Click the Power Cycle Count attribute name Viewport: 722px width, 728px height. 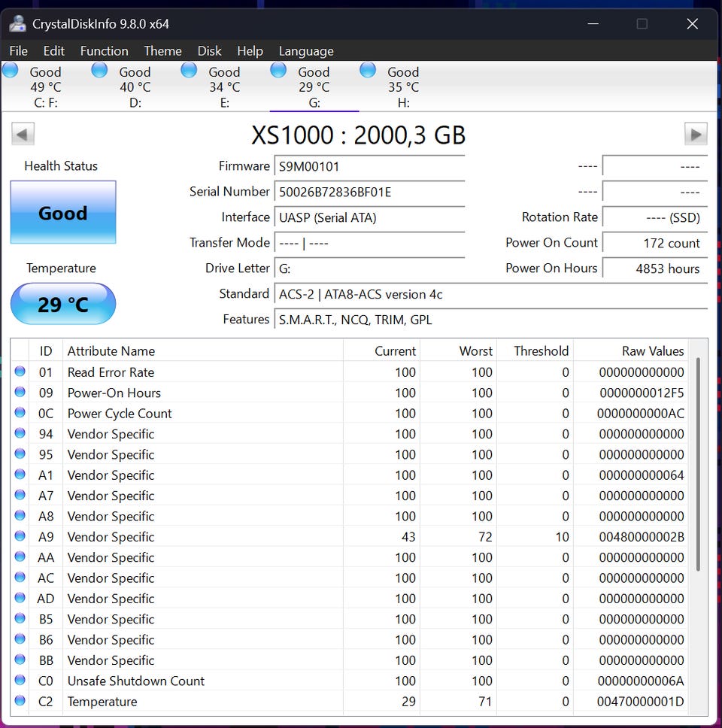[x=120, y=414]
